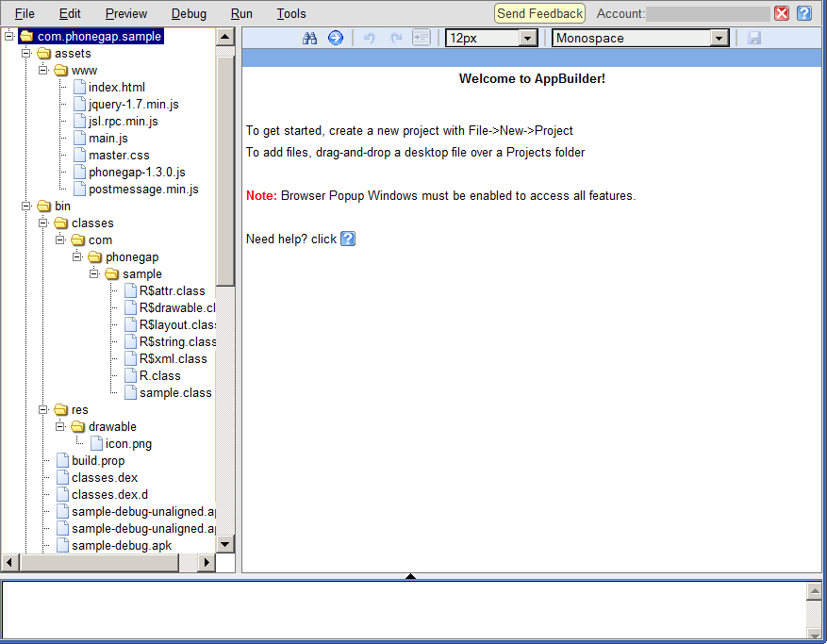The image size is (827, 644).
Task: Select sample-debug.apk file
Action: coord(122,545)
